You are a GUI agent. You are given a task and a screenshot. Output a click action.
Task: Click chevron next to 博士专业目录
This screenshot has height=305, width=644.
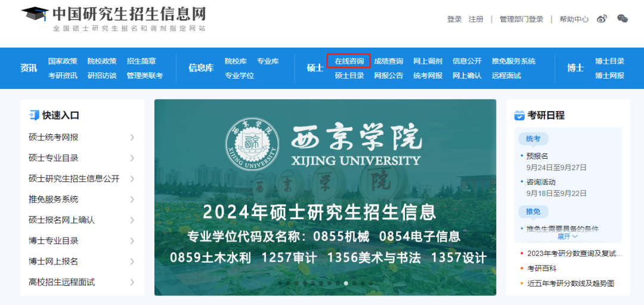(132, 241)
